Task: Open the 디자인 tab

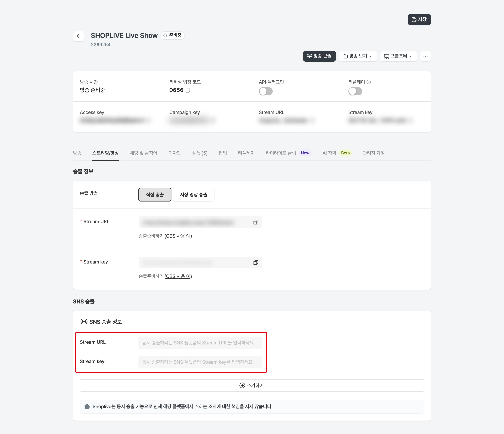Action: click(174, 153)
